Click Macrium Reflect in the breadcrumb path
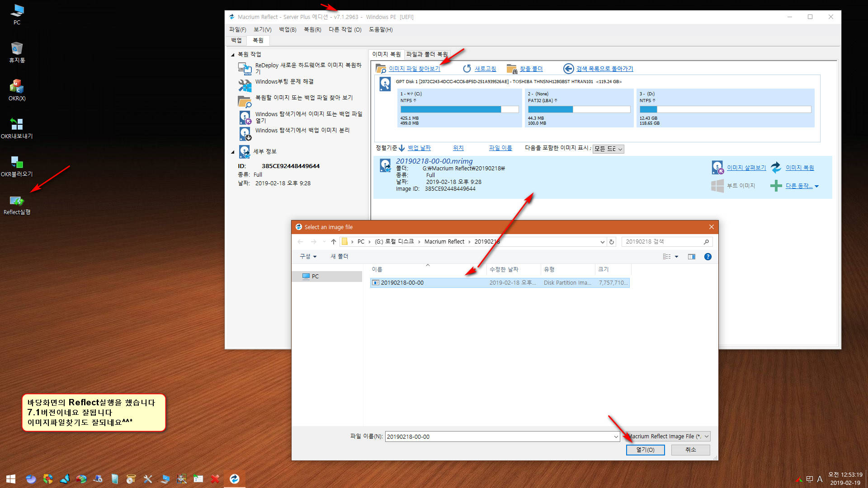This screenshot has height=488, width=868. point(444,242)
